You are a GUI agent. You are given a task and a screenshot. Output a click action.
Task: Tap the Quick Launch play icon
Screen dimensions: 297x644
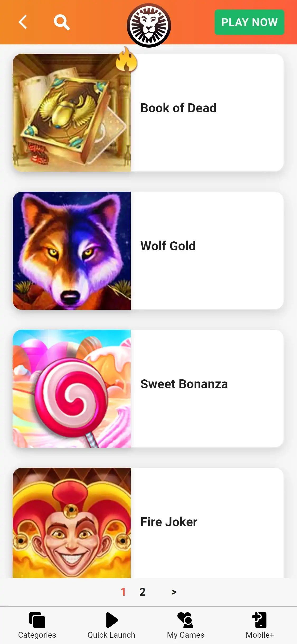(112, 620)
